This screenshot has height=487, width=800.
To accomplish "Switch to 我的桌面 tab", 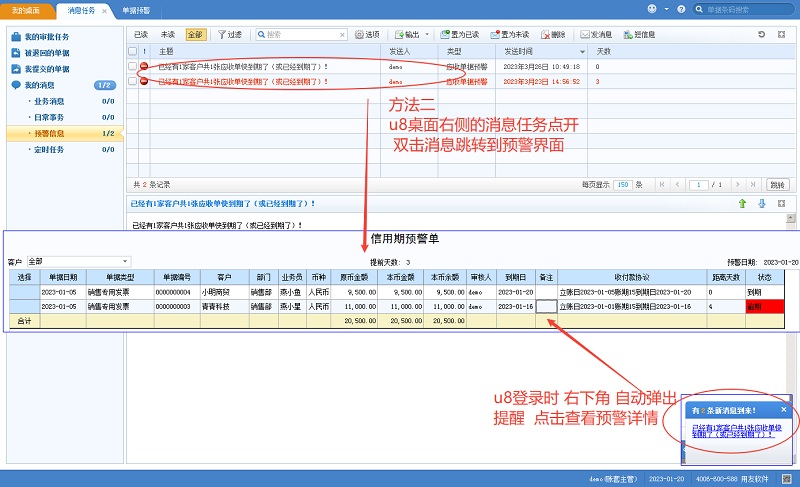I will coord(26,10).
